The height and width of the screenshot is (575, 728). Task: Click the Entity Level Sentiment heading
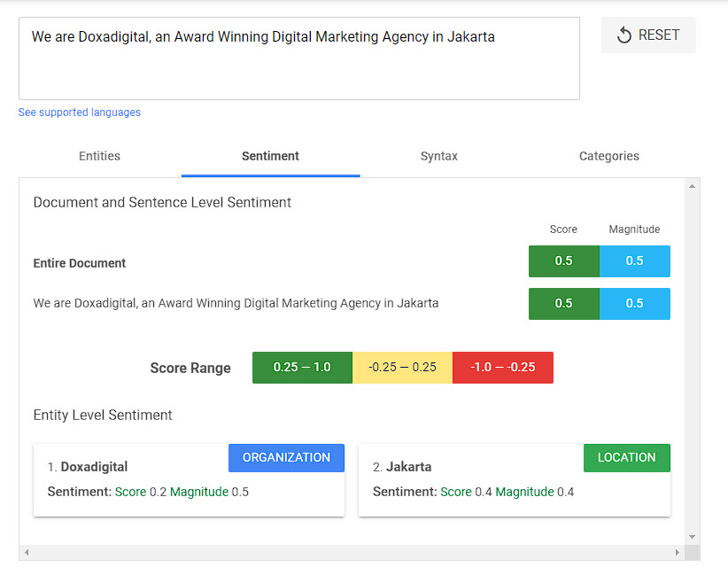tap(103, 415)
